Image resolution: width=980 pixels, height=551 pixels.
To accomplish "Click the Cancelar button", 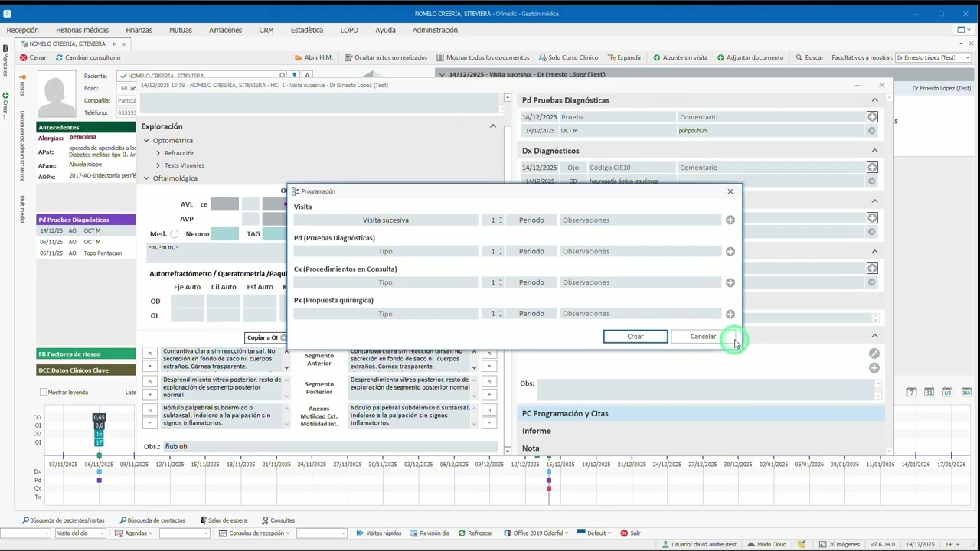I will 703,337.
